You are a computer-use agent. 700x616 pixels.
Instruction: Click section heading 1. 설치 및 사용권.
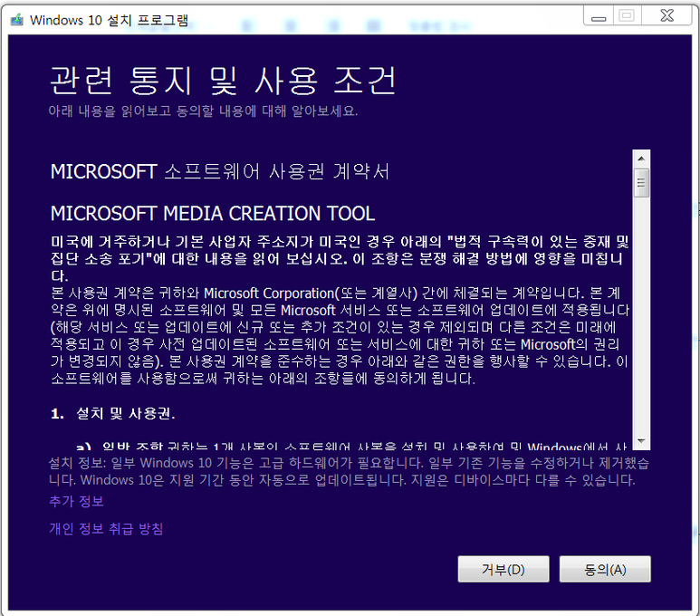[113, 414]
